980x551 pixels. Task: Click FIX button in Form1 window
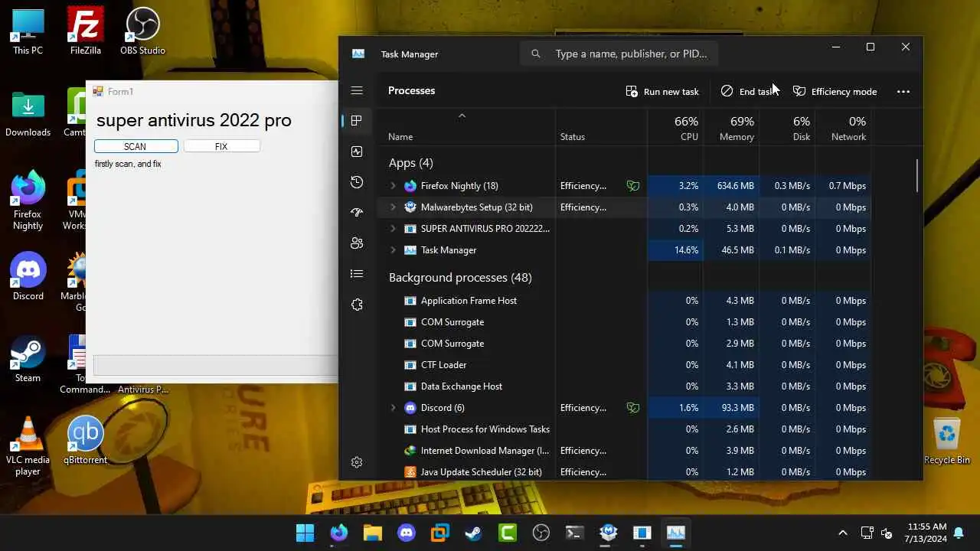point(221,146)
